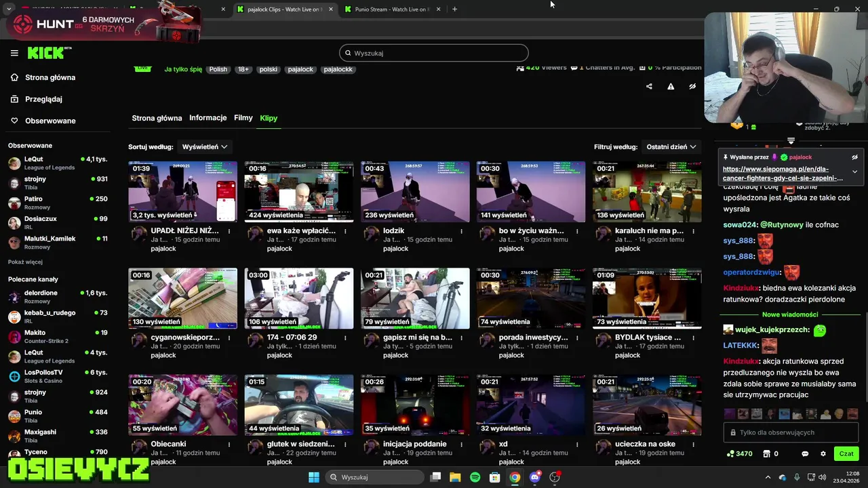
Task: Open options for the 'UPADŁ NIŻEJ NIŻ' clip
Action: (229, 231)
